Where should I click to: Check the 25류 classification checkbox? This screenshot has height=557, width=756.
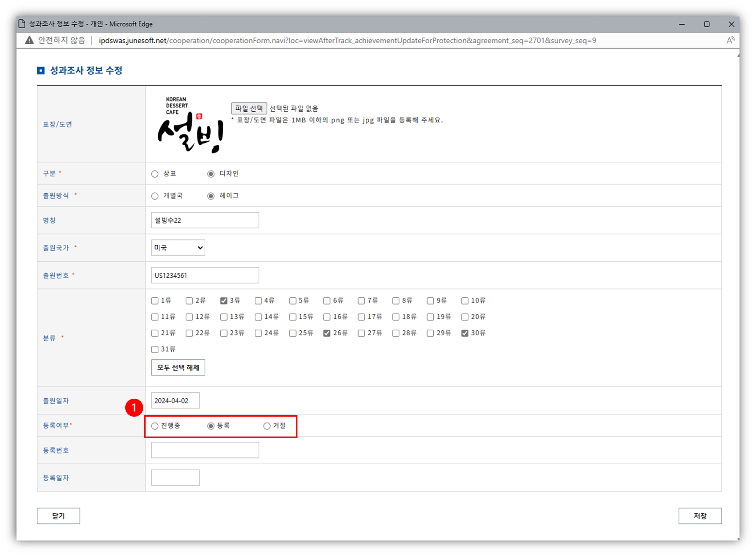[293, 333]
